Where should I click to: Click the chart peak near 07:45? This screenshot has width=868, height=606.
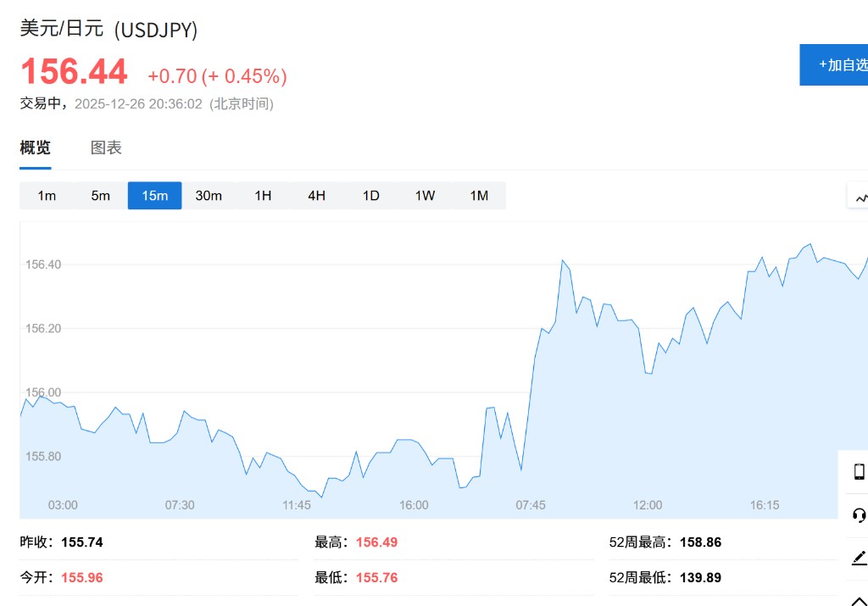[x=562, y=261]
